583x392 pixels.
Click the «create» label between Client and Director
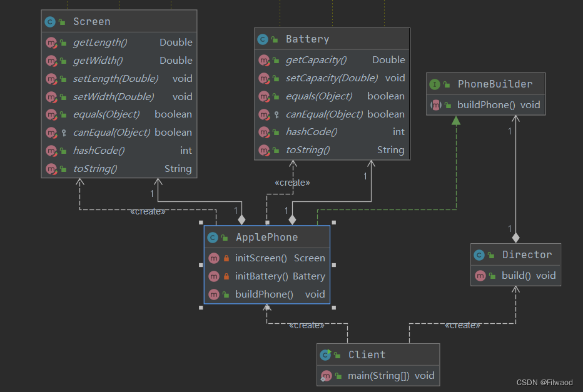[x=462, y=326]
